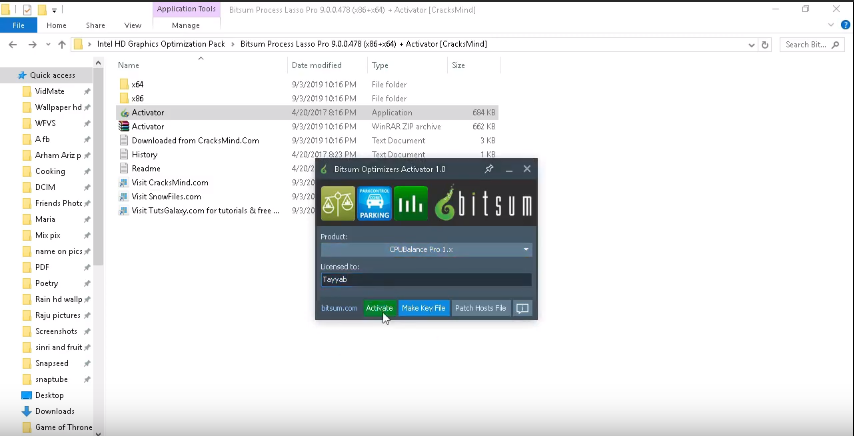The width and height of the screenshot is (854, 436).
Task: Open recent locations dropdown arrow
Action: [x=48, y=45]
